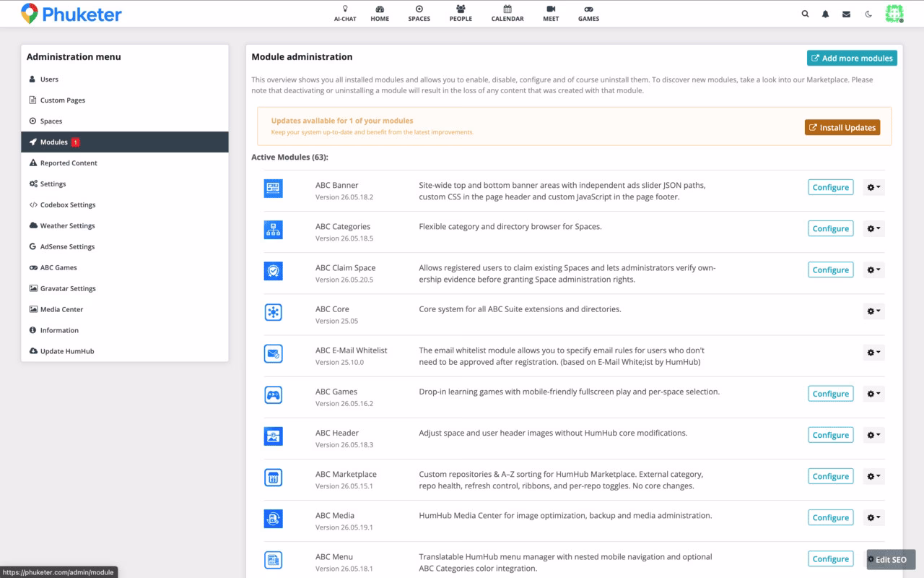Configure the ABC Marketplace module
The width and height of the screenshot is (924, 578).
pyautogui.click(x=830, y=477)
